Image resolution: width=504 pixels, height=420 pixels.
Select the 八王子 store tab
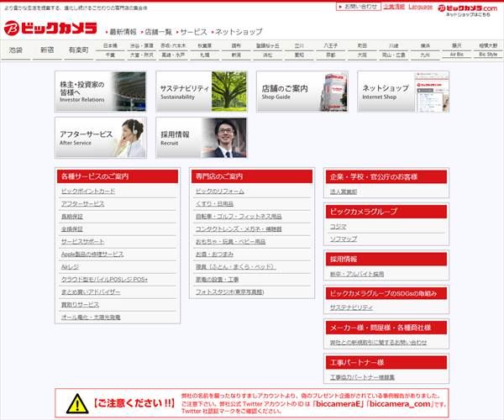coord(331,45)
